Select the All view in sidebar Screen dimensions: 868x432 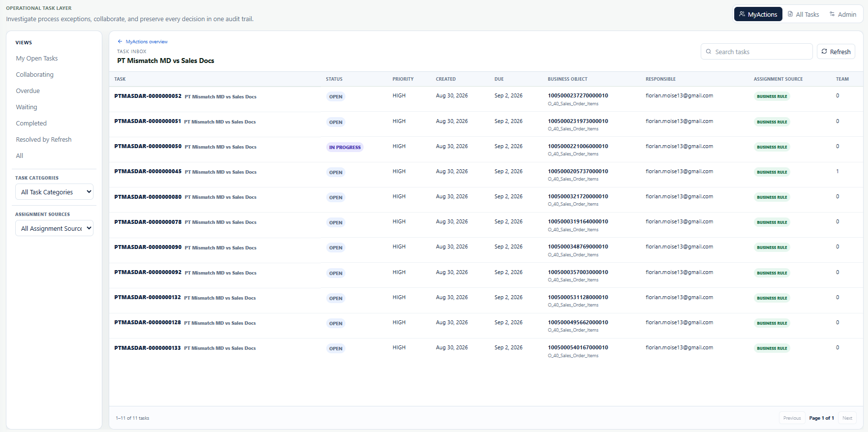pyautogui.click(x=20, y=156)
